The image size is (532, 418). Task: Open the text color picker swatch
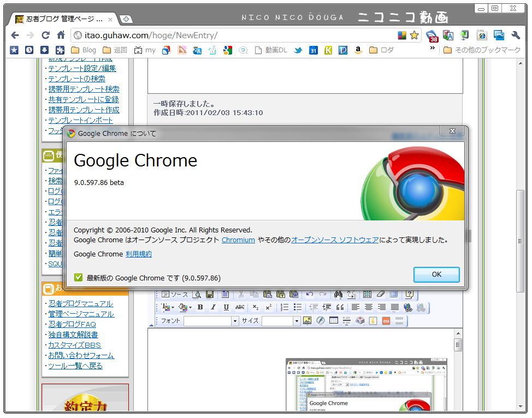point(168,307)
